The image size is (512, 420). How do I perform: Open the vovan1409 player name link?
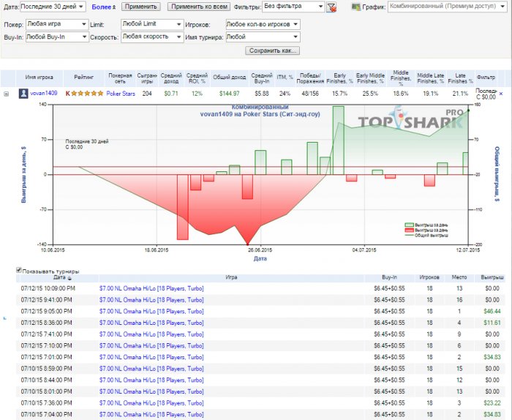pyautogui.click(x=44, y=94)
